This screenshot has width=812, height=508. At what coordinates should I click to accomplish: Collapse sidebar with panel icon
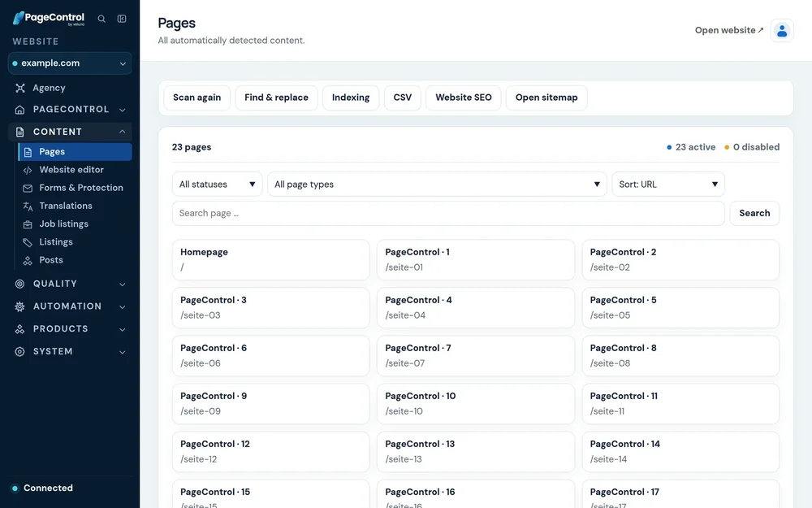pos(122,19)
